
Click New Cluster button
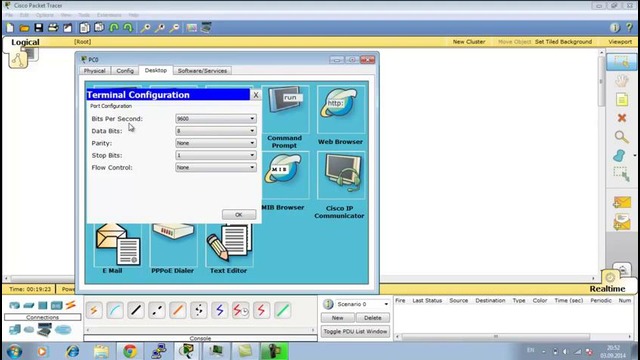click(x=469, y=42)
